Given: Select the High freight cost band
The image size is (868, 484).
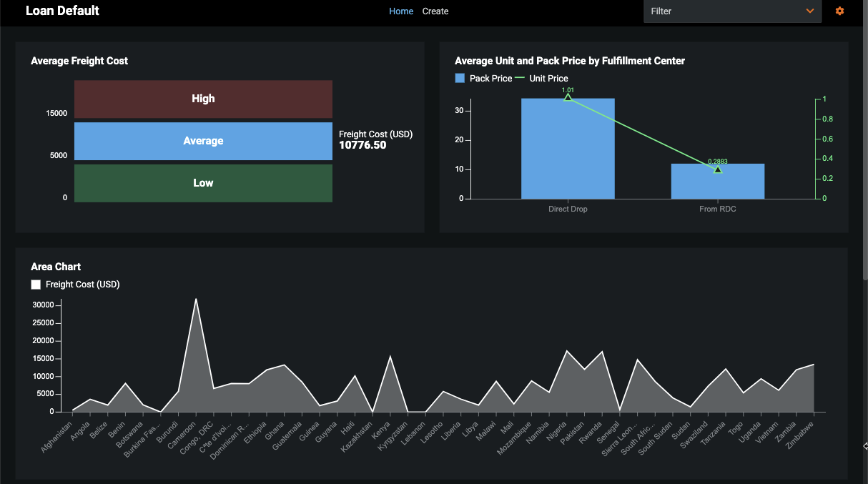Looking at the screenshot, I should tap(203, 99).
